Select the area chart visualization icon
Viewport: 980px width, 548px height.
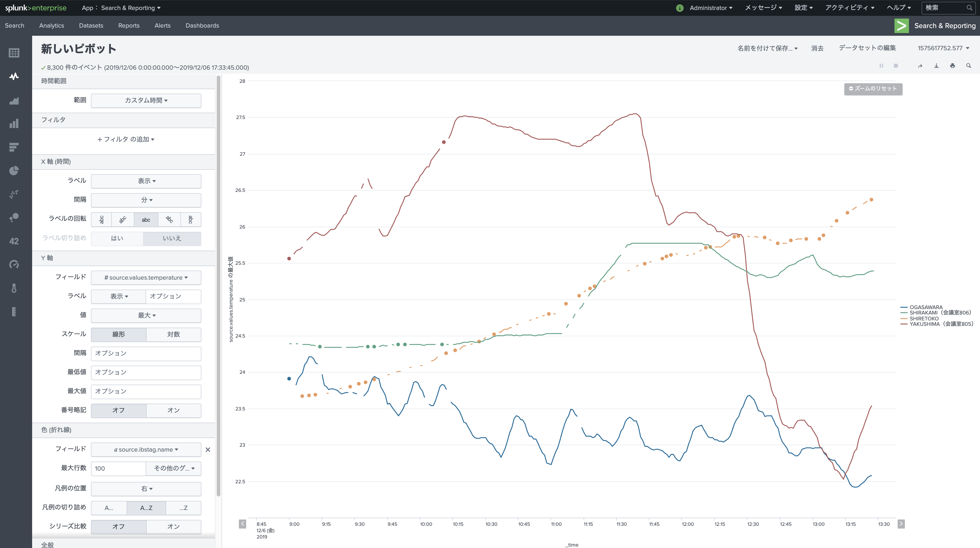pyautogui.click(x=14, y=100)
